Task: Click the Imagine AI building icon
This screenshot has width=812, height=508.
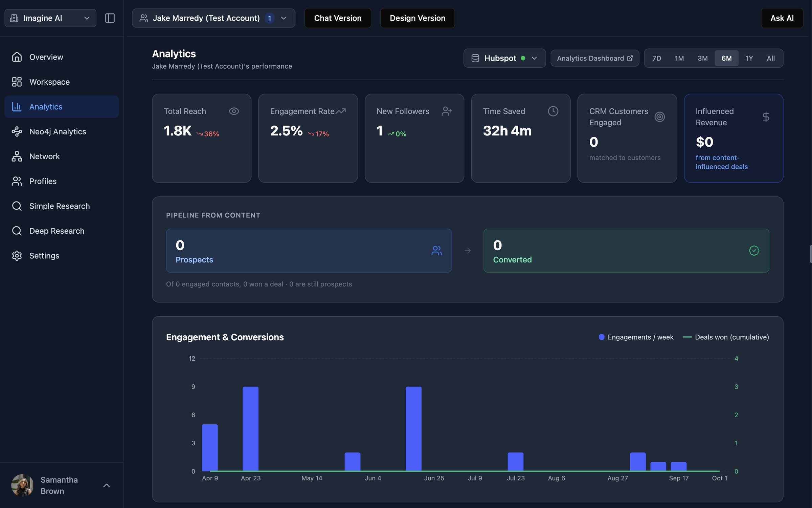Action: (14, 18)
